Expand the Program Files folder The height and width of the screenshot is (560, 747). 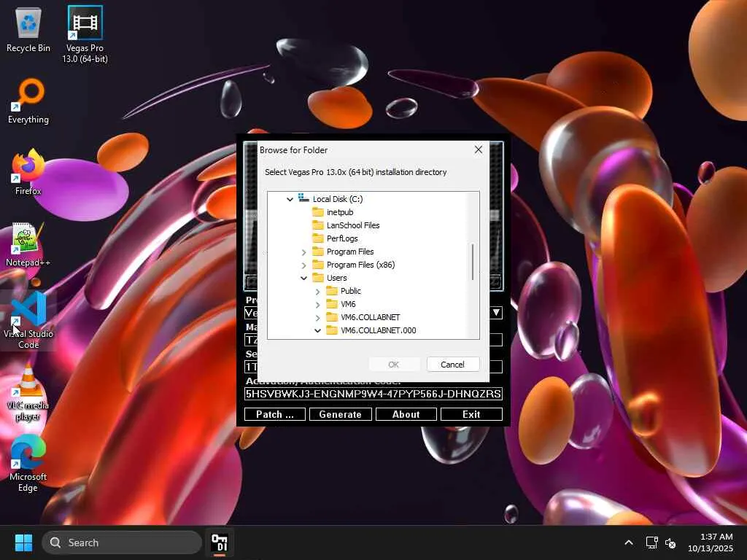point(304,252)
